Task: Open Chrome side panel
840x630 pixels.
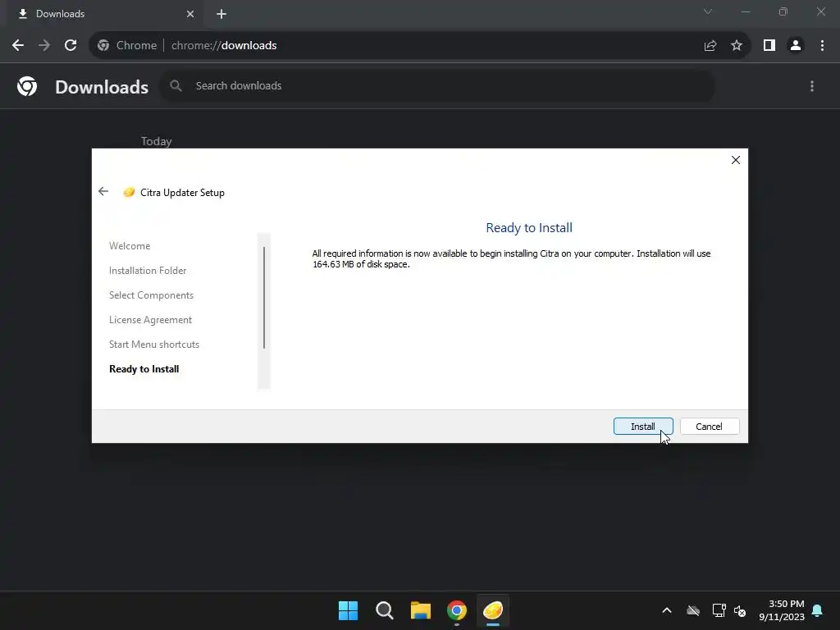Action: pyautogui.click(x=769, y=46)
